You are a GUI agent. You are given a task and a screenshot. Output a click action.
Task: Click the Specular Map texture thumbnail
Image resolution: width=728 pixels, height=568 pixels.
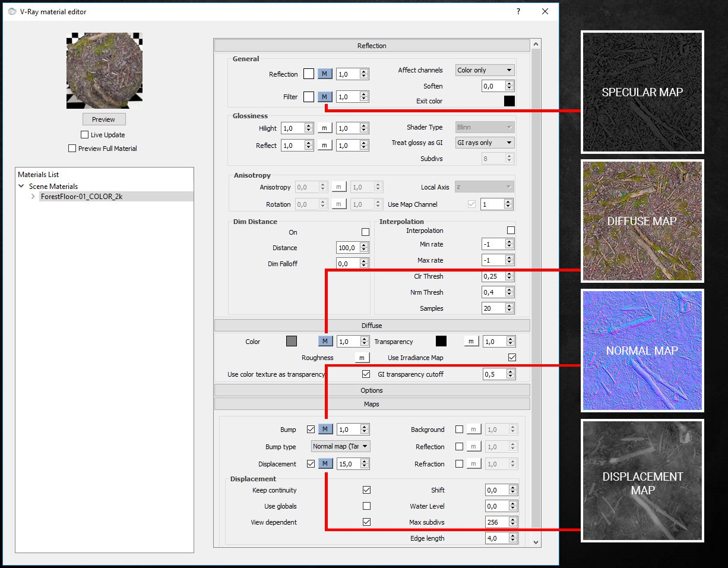[642, 92]
